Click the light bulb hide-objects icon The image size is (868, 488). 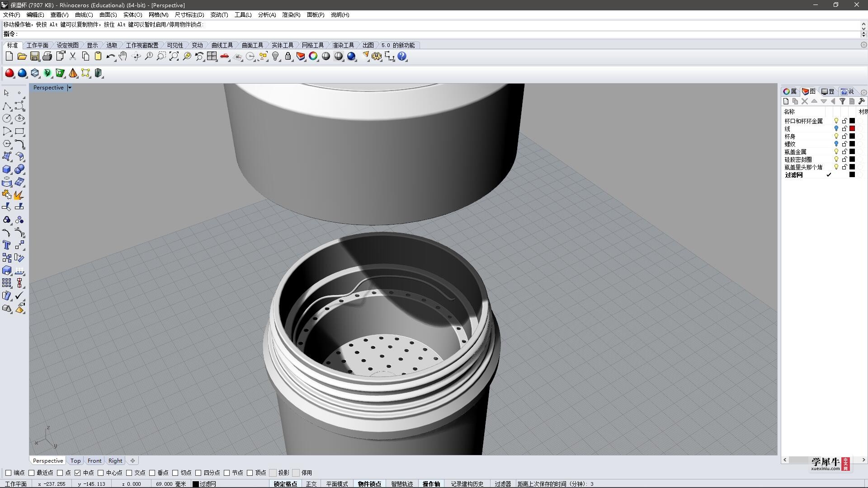click(275, 56)
